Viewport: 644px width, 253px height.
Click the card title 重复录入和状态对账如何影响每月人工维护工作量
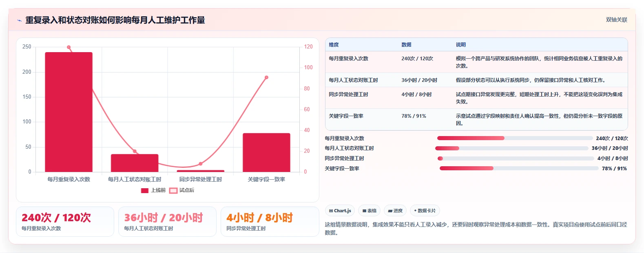[115, 20]
